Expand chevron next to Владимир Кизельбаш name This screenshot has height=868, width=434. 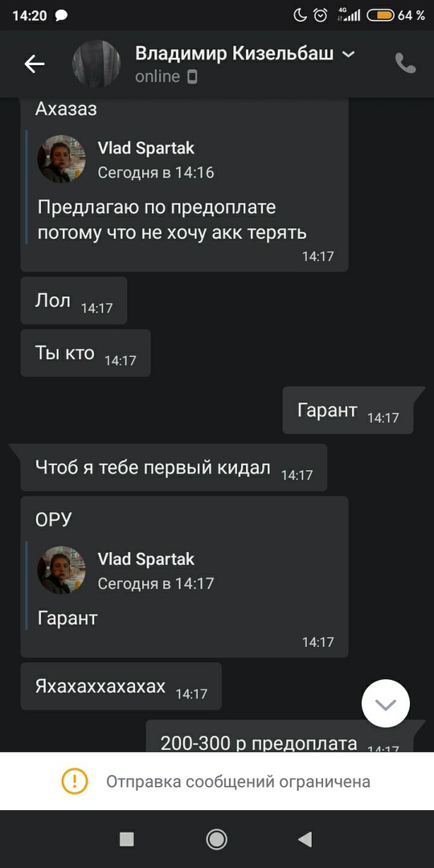pyautogui.click(x=348, y=55)
